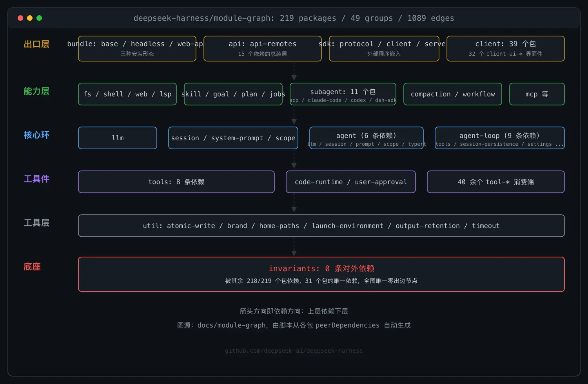Image resolution: width=588 pixels, height=384 pixels.
Task: Select the 底座 layer label
Action: [32, 266]
